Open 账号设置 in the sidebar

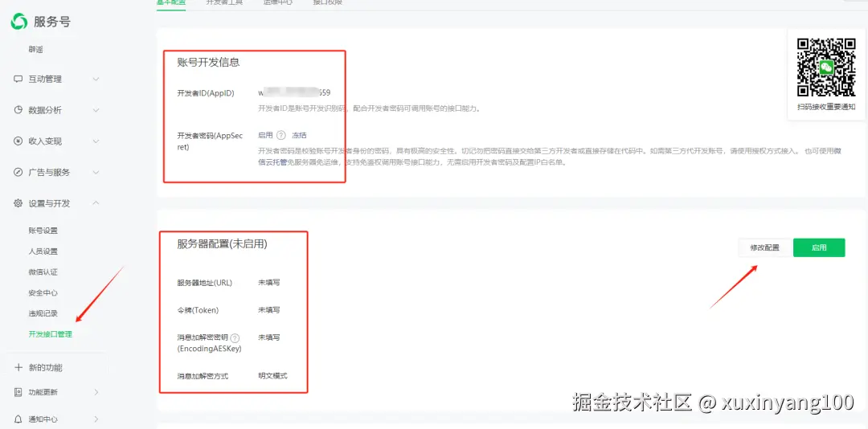click(x=43, y=231)
